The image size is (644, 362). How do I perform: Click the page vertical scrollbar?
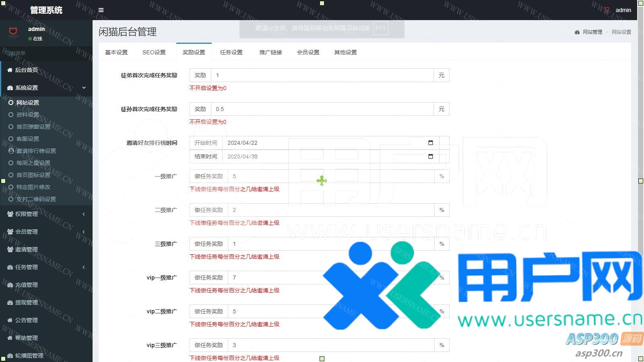tap(640, 121)
